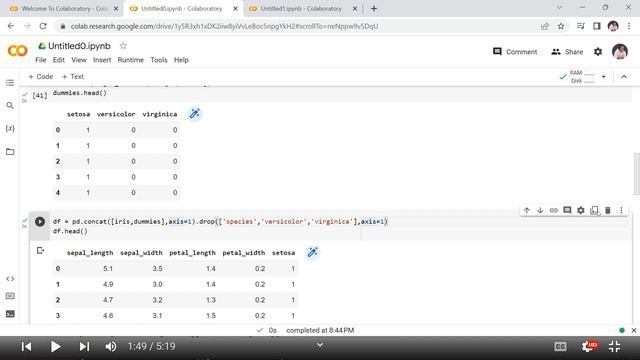Play the video

(56, 347)
